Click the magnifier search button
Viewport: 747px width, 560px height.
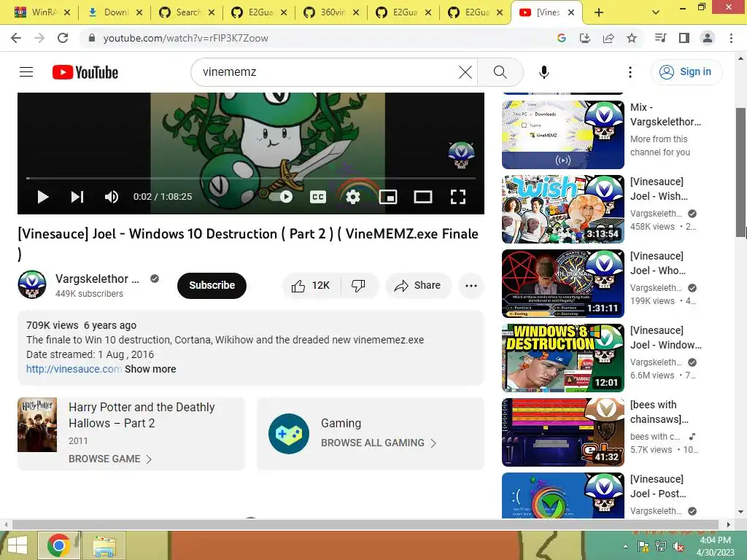(x=500, y=72)
